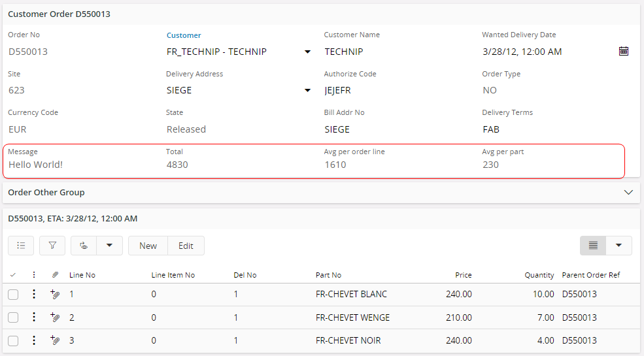Open line number 1 link

coord(72,295)
